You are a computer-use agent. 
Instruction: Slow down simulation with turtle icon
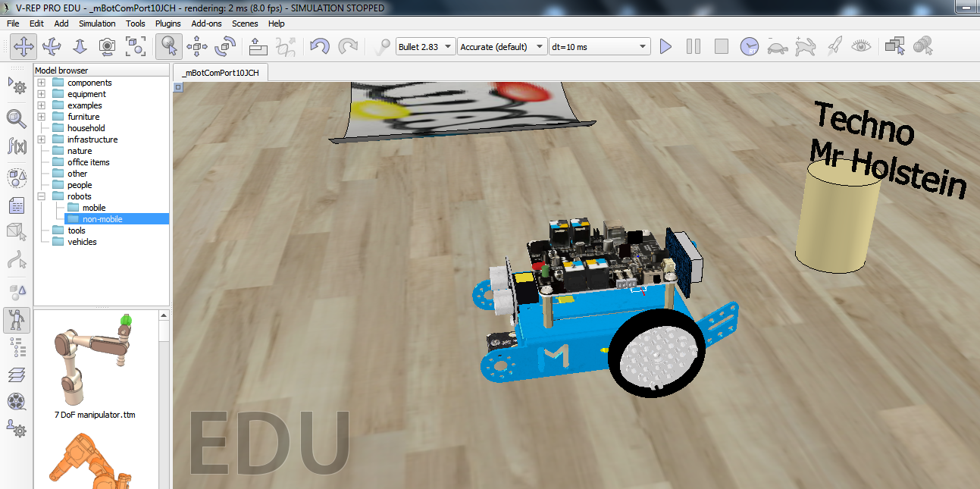778,46
